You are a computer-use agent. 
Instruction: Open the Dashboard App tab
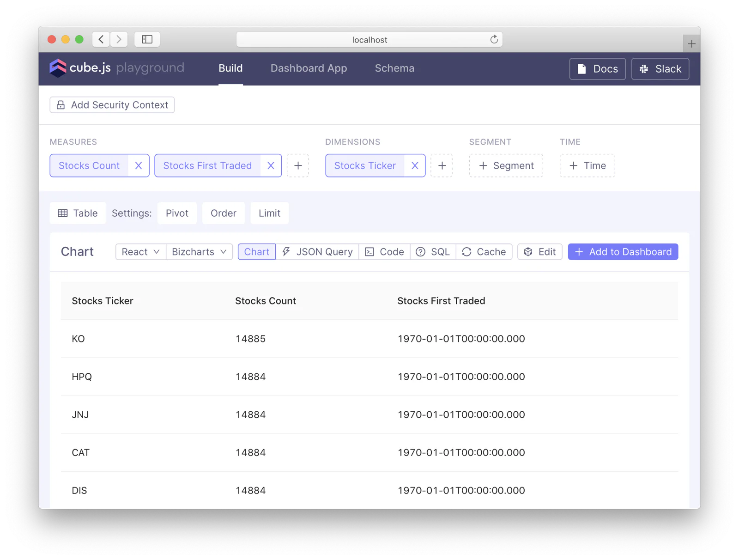[x=309, y=68]
